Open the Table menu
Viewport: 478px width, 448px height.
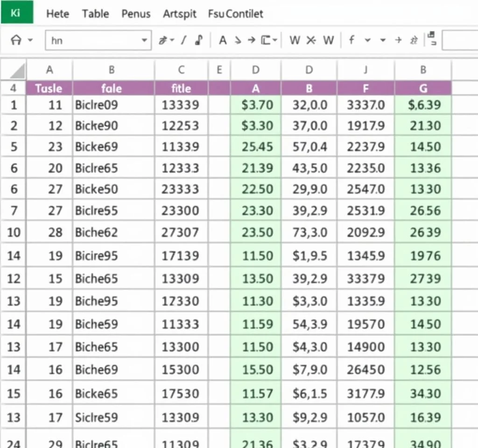click(95, 14)
